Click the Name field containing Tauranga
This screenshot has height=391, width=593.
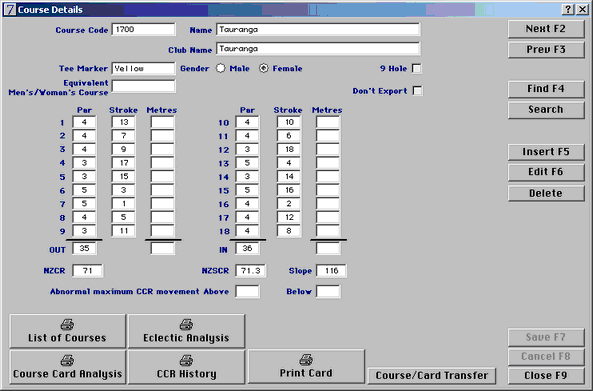pyautogui.click(x=318, y=29)
